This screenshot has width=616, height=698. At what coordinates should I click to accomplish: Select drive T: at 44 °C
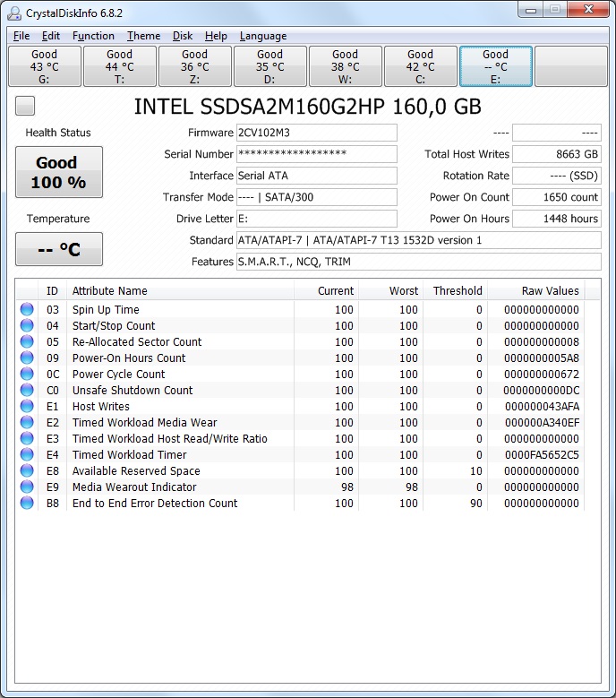tap(120, 66)
